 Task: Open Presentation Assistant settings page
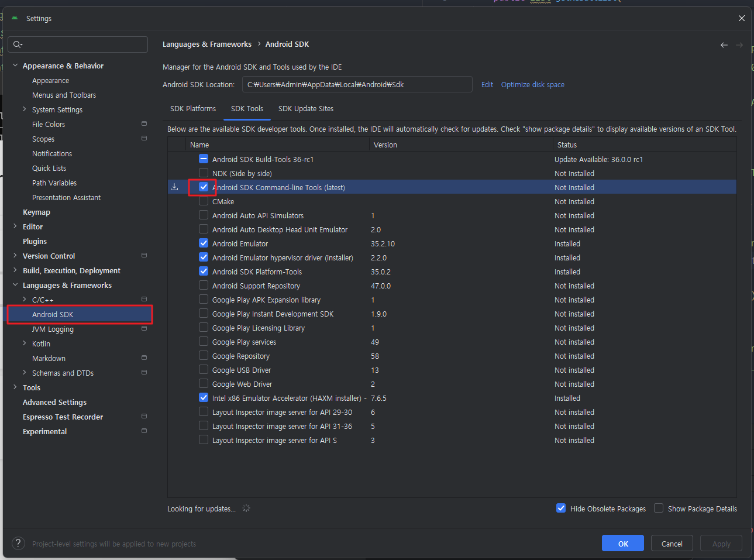[66, 197]
